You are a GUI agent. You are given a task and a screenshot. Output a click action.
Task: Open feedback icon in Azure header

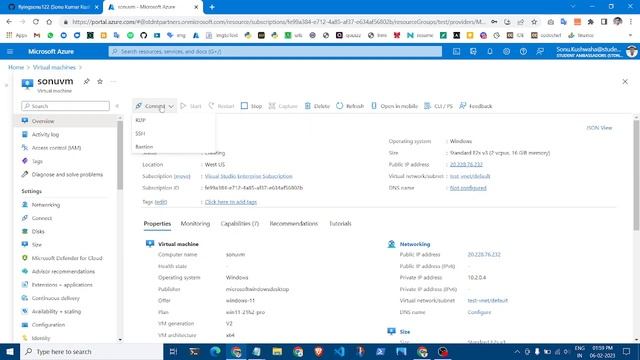[x=540, y=51]
